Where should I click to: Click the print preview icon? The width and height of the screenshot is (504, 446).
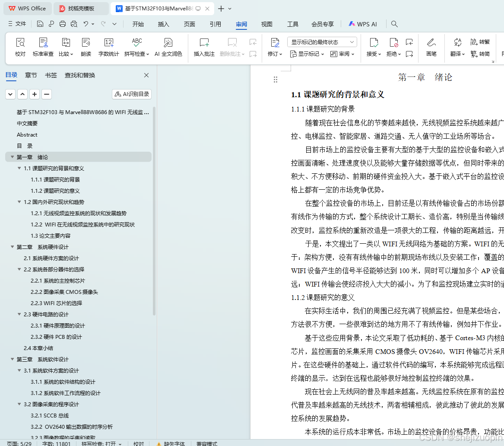click(x=74, y=24)
